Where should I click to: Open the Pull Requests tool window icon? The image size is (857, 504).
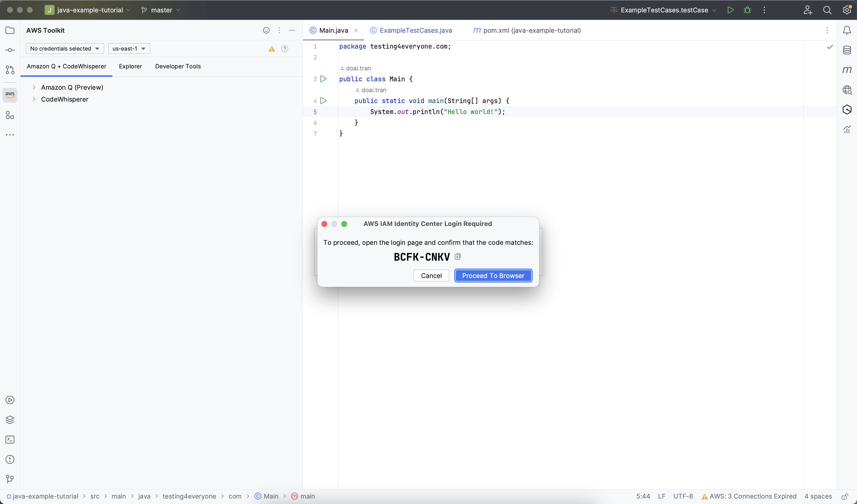point(10,70)
